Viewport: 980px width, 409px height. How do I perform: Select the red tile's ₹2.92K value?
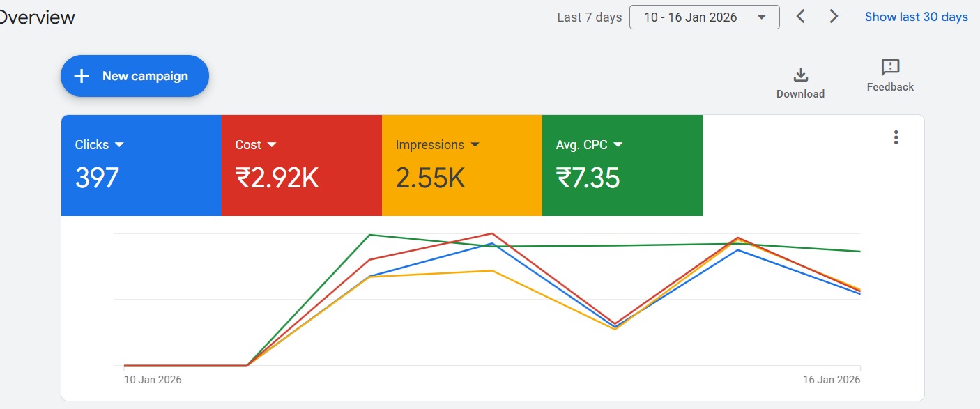pos(277,178)
